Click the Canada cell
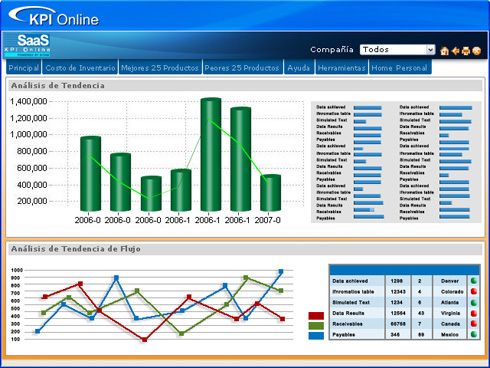 [450, 324]
